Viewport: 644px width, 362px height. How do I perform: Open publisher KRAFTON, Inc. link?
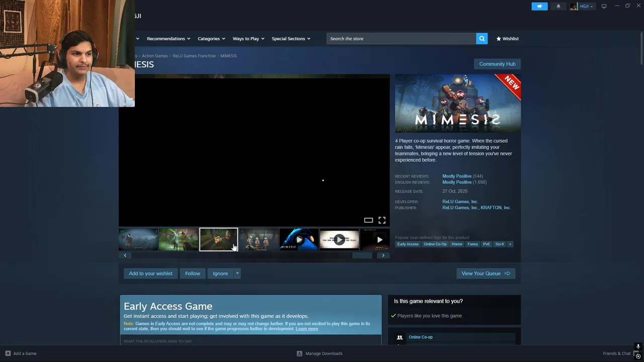click(496, 208)
